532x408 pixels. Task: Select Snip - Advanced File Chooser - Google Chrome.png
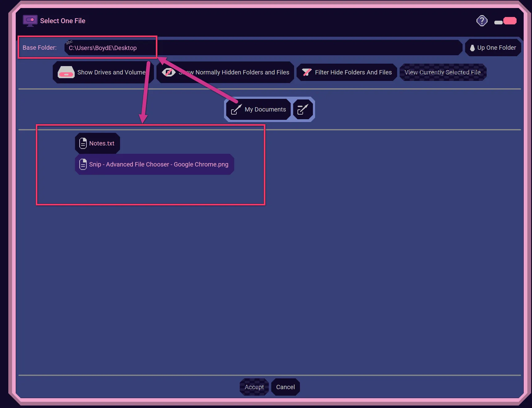[x=154, y=164]
